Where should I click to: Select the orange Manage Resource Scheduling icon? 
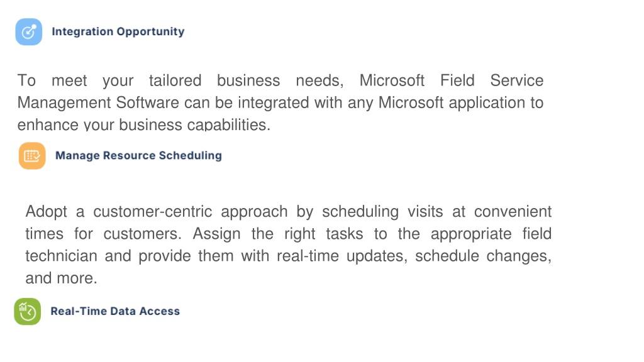click(x=32, y=156)
